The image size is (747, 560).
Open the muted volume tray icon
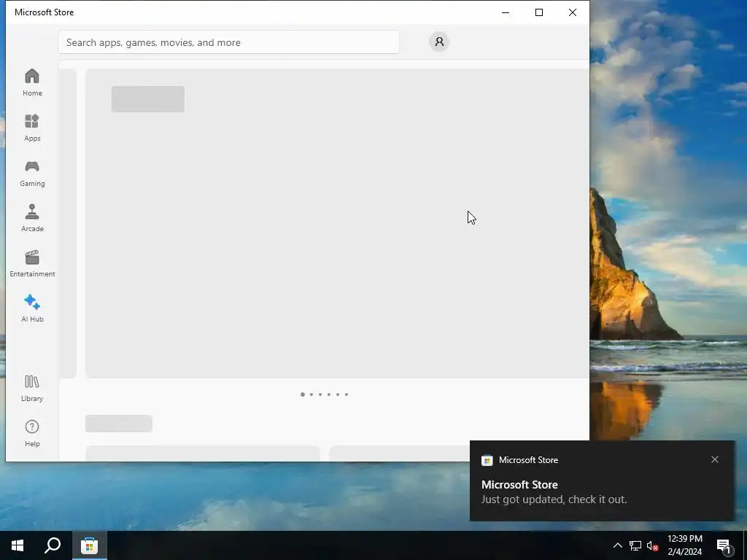coord(653,545)
